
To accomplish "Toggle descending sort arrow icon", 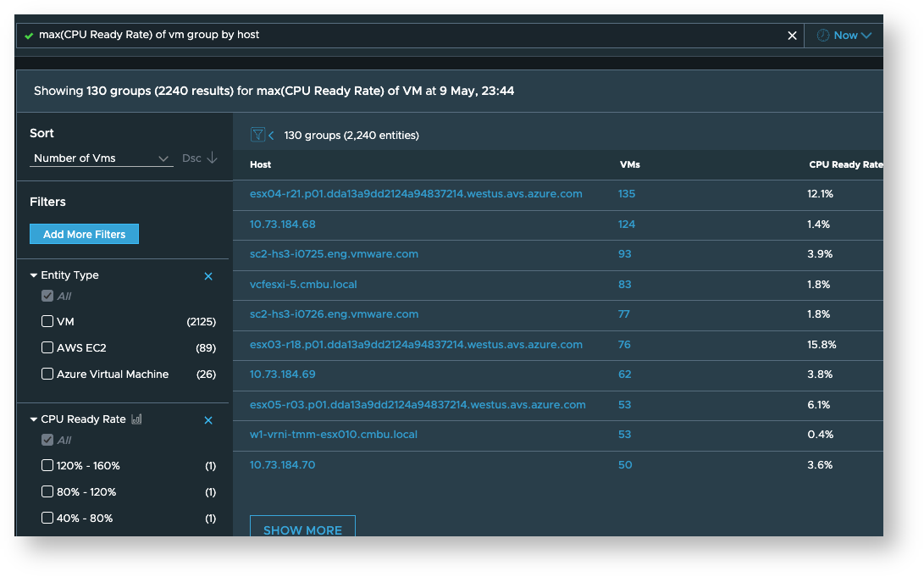I will (212, 158).
